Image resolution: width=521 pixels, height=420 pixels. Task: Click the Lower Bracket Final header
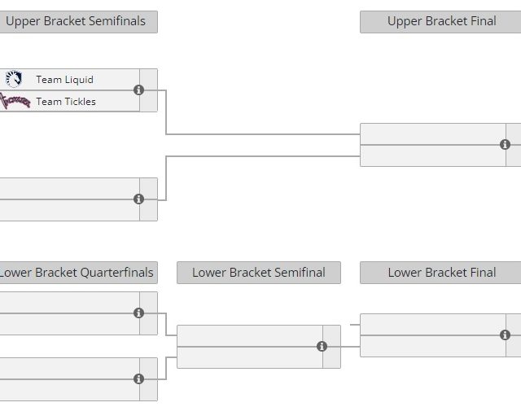click(x=441, y=273)
